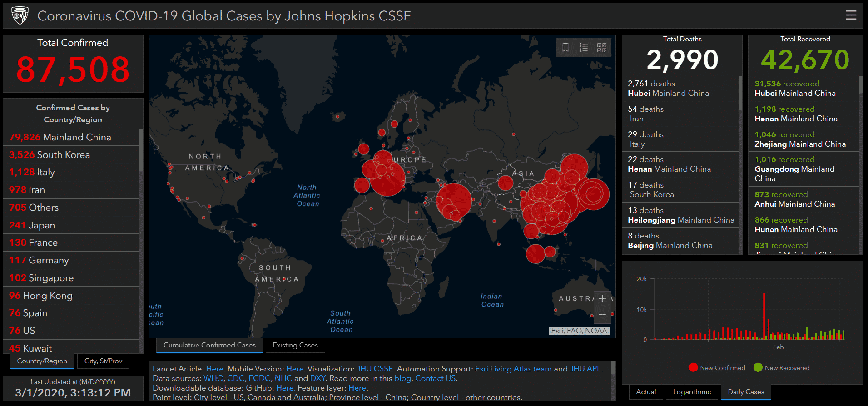
Task: Click 29 deaths Italy entry
Action: click(680, 139)
